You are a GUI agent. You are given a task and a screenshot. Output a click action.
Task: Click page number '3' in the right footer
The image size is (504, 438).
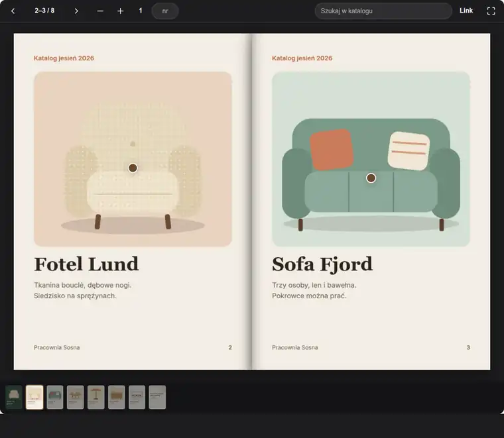(x=468, y=347)
